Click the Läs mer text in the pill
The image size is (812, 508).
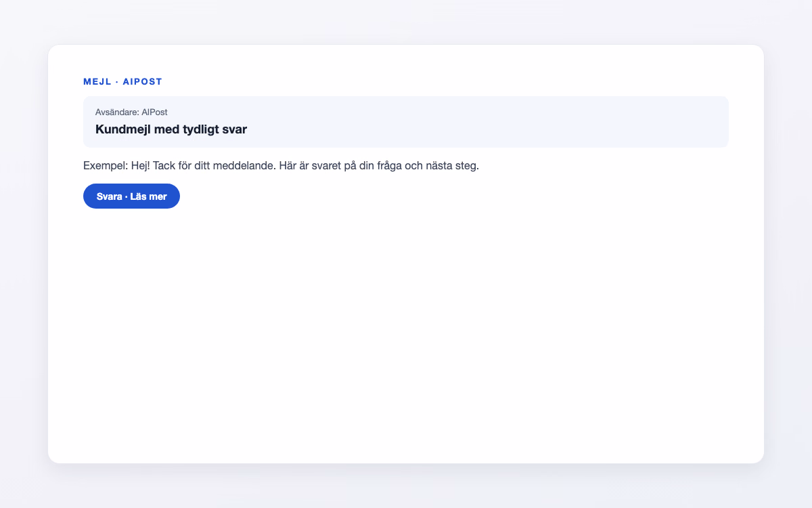pyautogui.click(x=148, y=196)
